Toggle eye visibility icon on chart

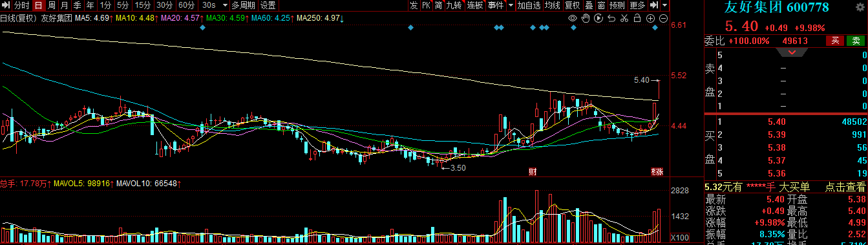click(x=573, y=19)
